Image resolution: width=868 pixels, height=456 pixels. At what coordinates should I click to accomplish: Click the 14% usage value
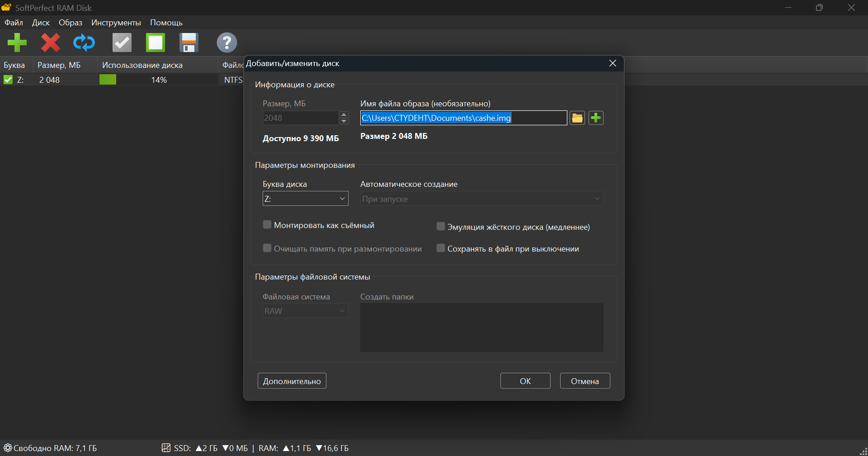click(159, 80)
